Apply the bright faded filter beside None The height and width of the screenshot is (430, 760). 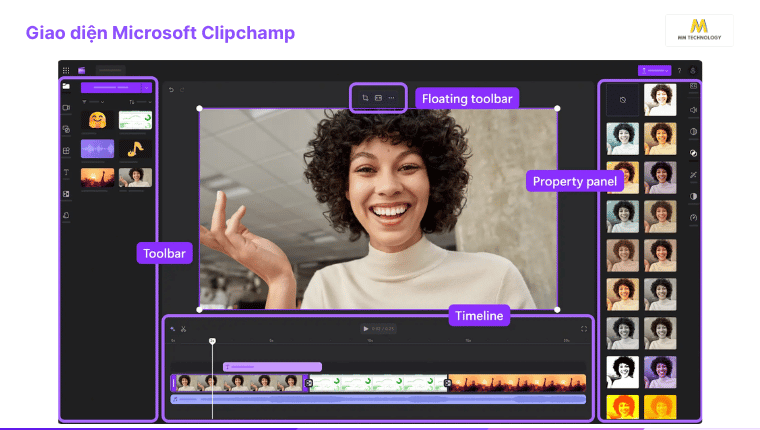660,100
